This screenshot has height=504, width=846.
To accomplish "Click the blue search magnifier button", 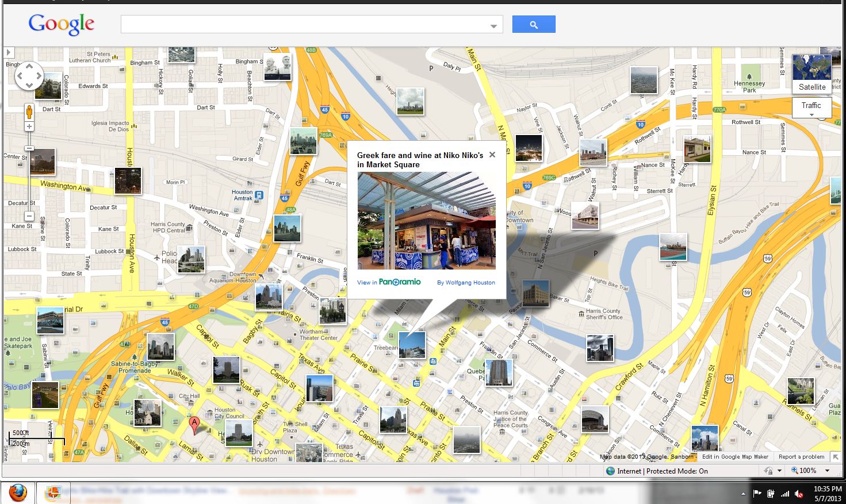I will [534, 24].
